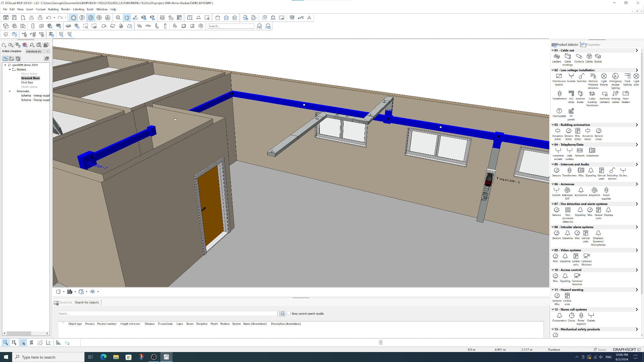Switch to the Circuit list tab
This screenshot has width=644, height=362.
[x=63, y=302]
